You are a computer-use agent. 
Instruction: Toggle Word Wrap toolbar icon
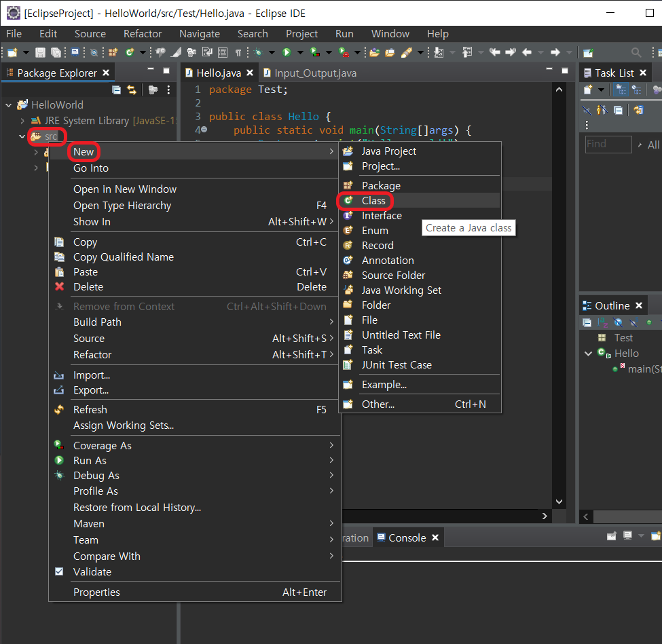tap(207, 52)
